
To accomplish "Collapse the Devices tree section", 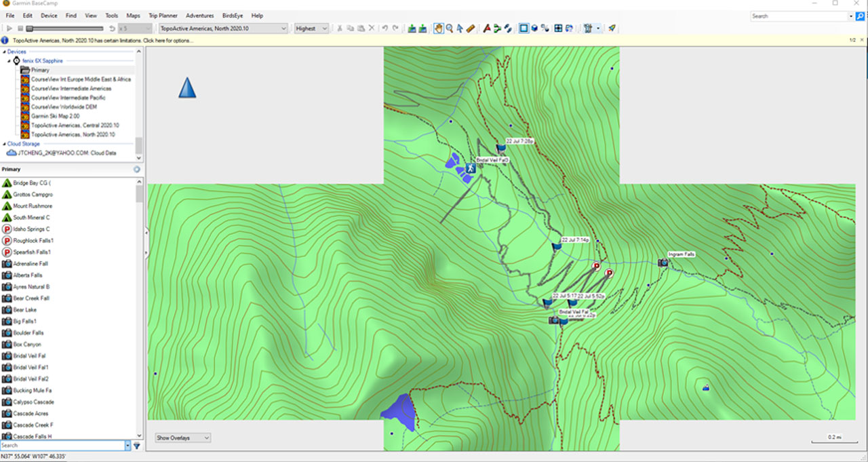I will click(4, 52).
